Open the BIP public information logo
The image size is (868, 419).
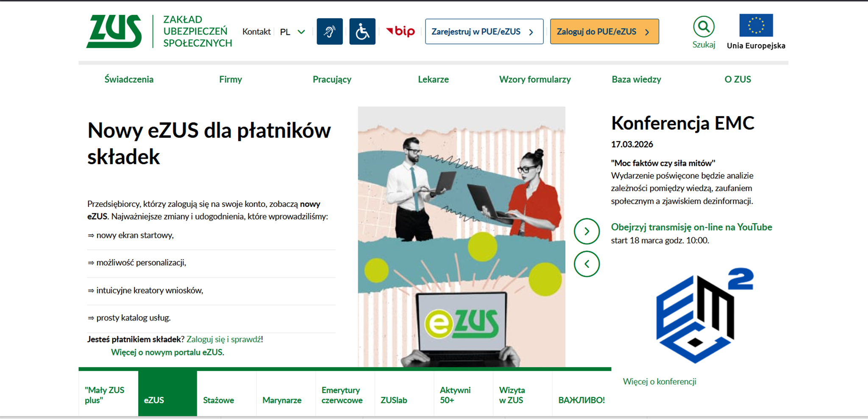coord(401,31)
